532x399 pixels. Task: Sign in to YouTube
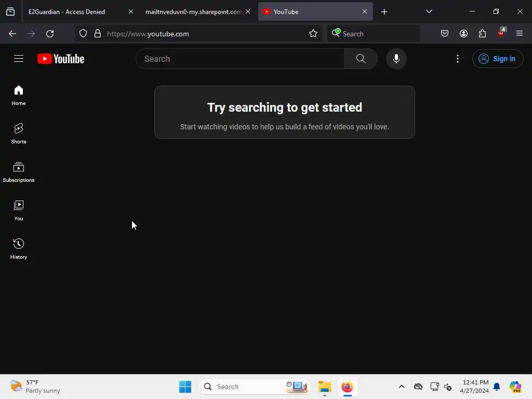[x=497, y=59]
